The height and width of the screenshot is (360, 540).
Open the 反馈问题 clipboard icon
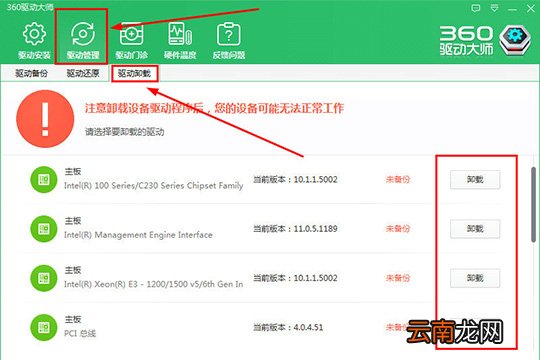point(229,34)
